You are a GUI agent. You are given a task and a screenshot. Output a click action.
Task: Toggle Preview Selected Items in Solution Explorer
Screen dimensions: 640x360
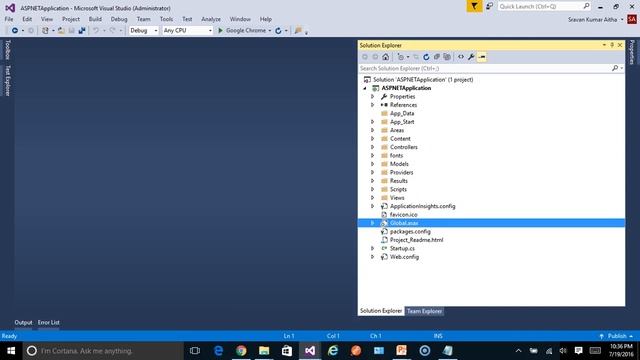click(x=482, y=57)
